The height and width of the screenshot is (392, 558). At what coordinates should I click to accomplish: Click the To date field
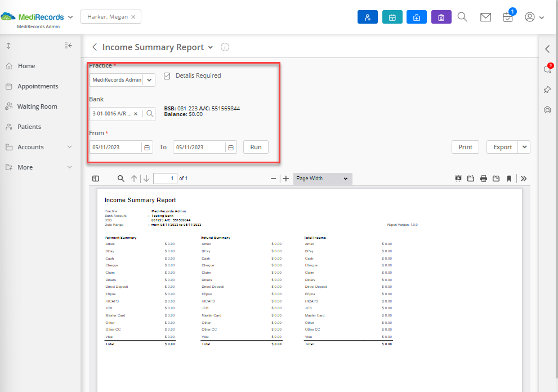(199, 148)
